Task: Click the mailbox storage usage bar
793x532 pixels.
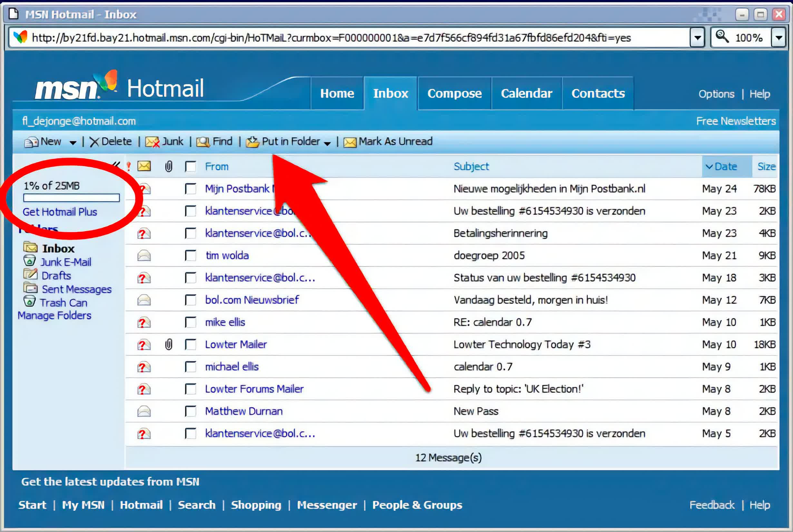Action: (71, 198)
